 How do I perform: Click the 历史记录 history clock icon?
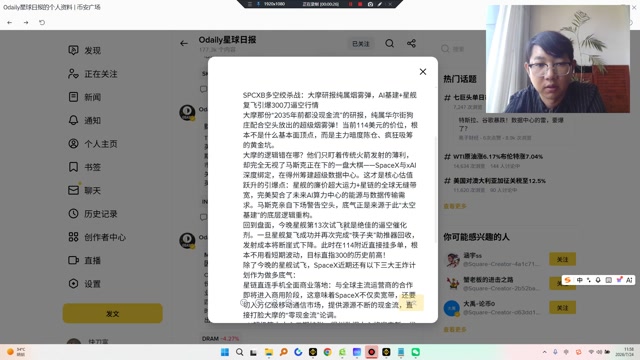[x=73, y=213]
